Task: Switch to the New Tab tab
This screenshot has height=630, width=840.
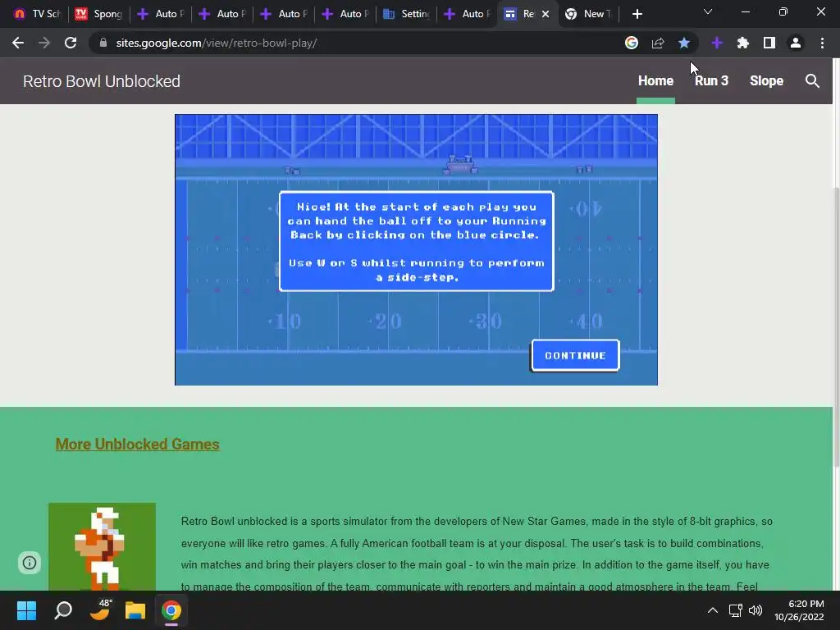Action: pyautogui.click(x=589, y=14)
